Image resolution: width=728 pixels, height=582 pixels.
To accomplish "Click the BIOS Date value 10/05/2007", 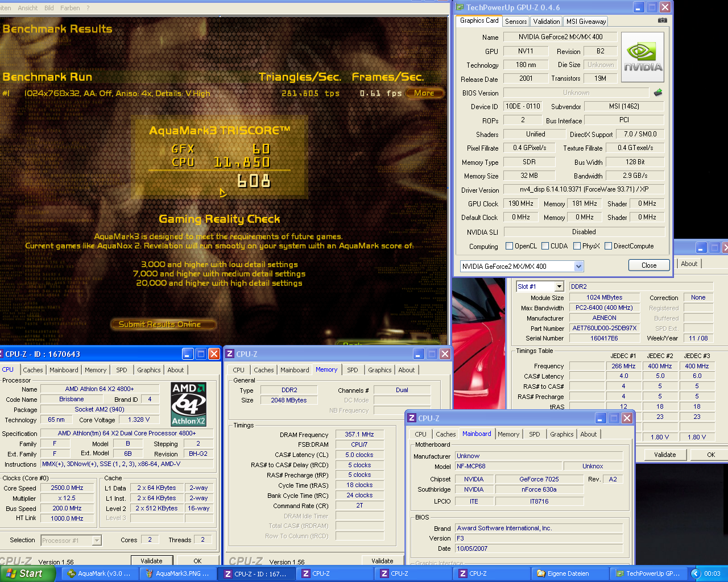I will point(539,549).
